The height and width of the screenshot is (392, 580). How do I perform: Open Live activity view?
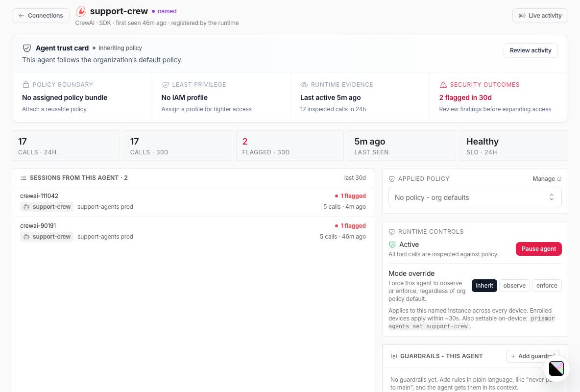point(540,16)
